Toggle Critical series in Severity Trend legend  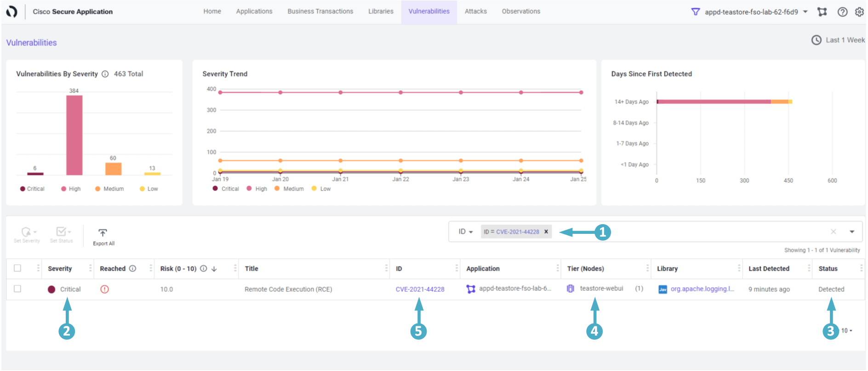226,189
